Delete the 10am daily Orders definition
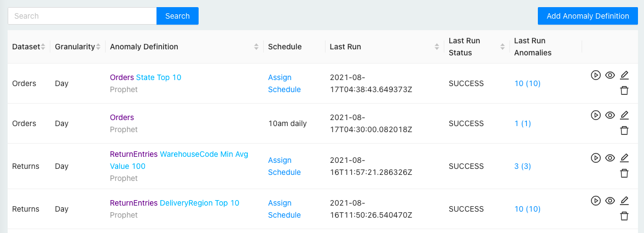Image resolution: width=644 pixels, height=233 pixels. (624, 130)
